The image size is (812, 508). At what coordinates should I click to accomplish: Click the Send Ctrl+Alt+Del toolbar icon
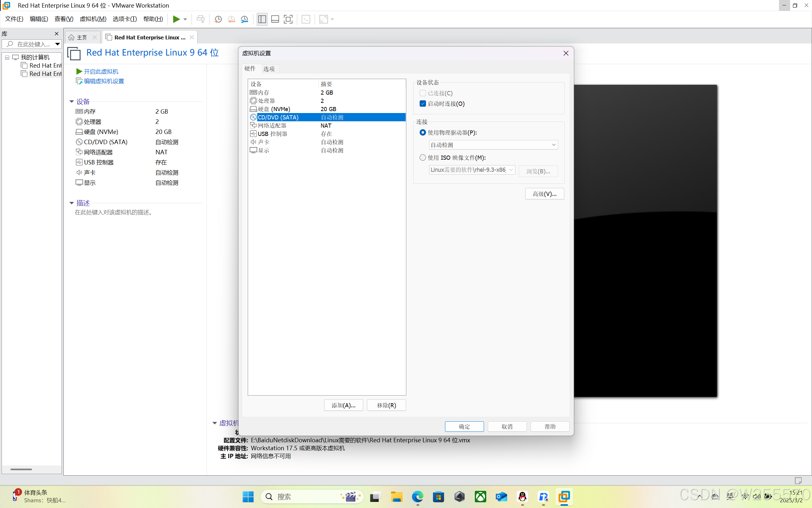[201, 19]
